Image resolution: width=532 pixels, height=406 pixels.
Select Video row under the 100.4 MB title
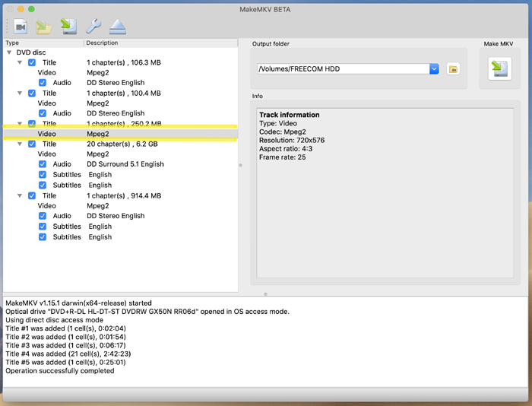click(120, 103)
